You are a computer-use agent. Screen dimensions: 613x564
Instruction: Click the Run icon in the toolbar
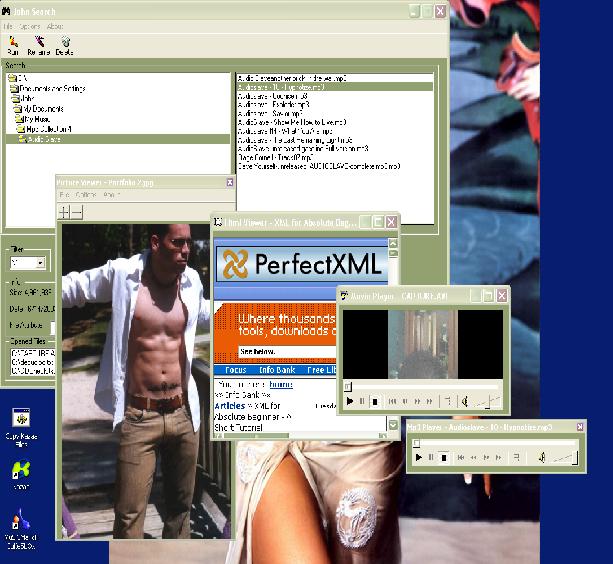point(13,42)
